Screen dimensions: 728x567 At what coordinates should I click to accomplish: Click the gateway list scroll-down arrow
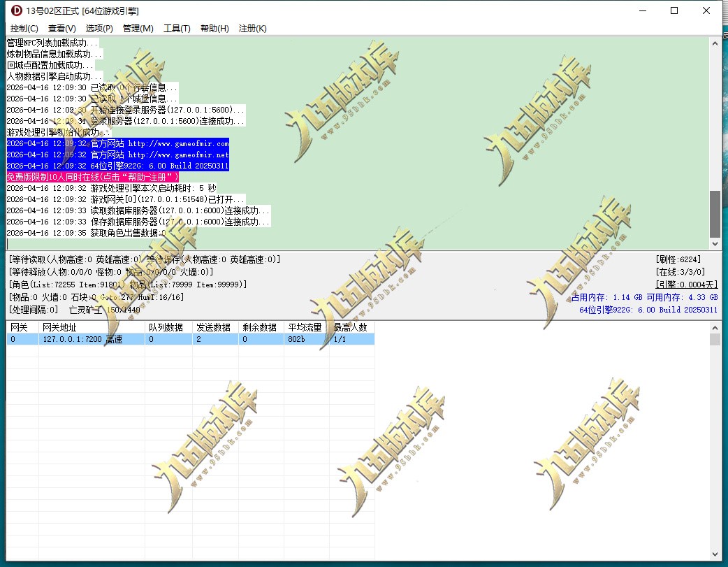coord(715,554)
